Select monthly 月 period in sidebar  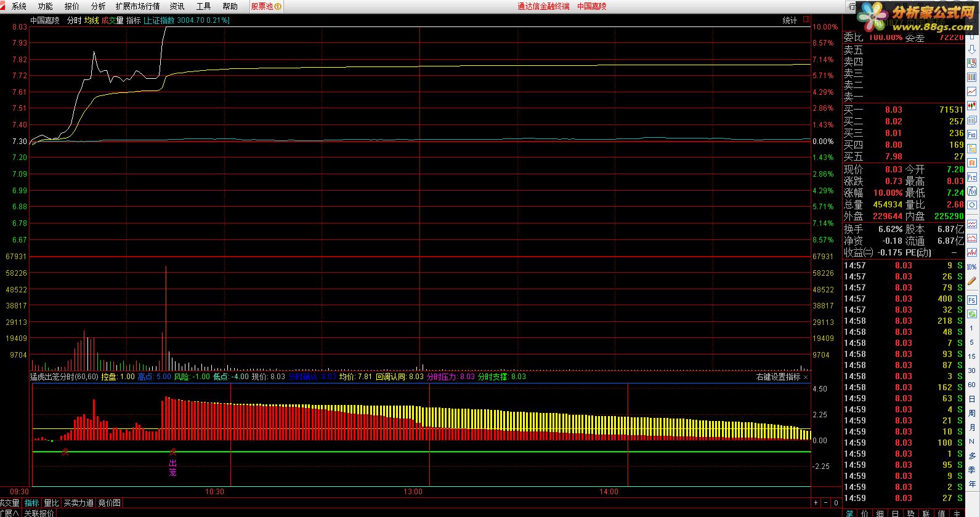(x=972, y=427)
